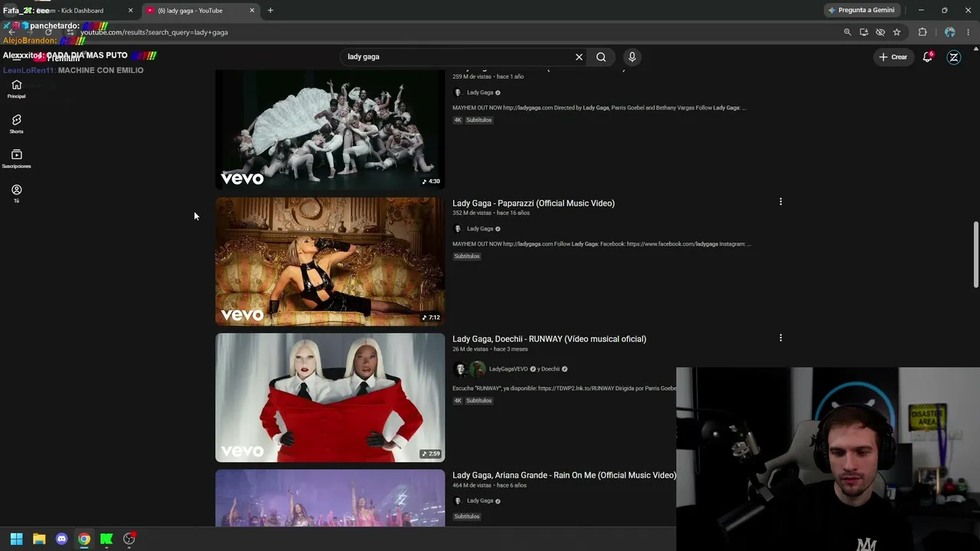Open the Principal home icon in sidebar
This screenshot has width=980, height=551.
(16, 89)
